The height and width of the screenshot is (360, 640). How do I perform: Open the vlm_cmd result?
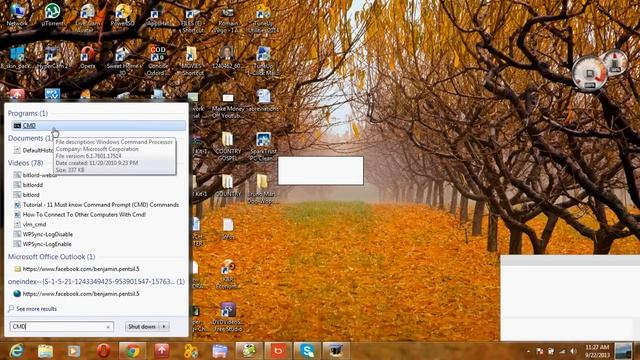pos(30,224)
